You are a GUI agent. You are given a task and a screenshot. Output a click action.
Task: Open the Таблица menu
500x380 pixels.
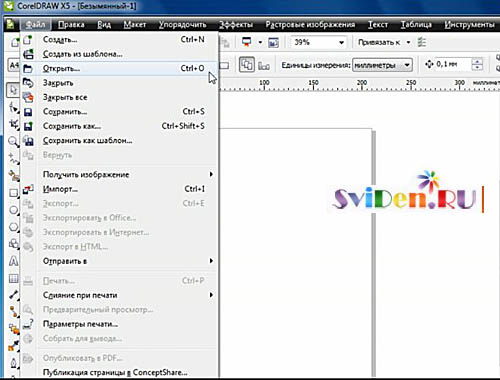[416, 25]
